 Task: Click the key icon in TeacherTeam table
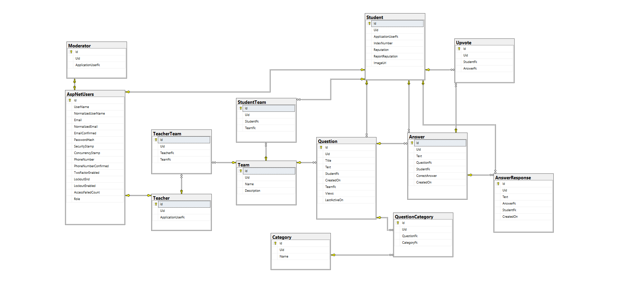[156, 140]
